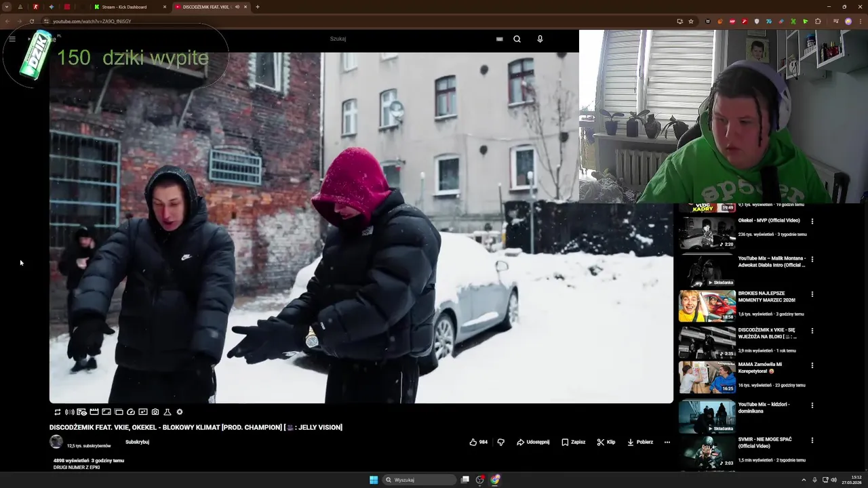868x488 pixels.
Task: Click the taskbar Wyszukaj search box
Action: pyautogui.click(x=420, y=480)
